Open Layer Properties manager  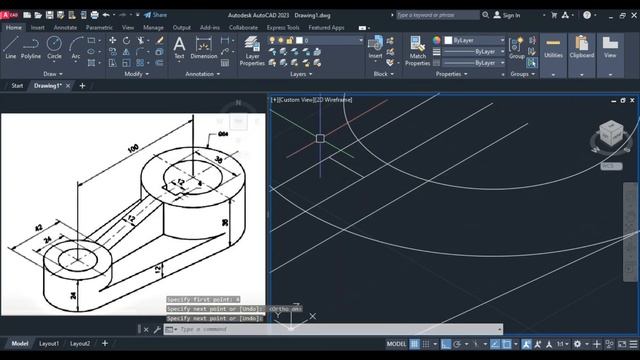(x=252, y=51)
